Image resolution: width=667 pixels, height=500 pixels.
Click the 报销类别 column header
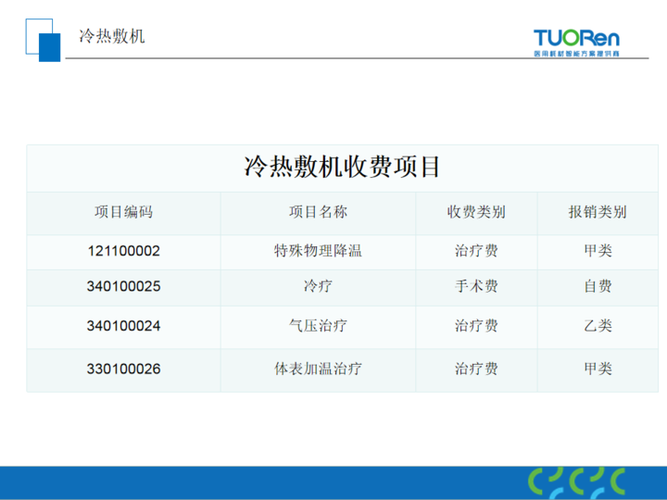click(x=598, y=211)
